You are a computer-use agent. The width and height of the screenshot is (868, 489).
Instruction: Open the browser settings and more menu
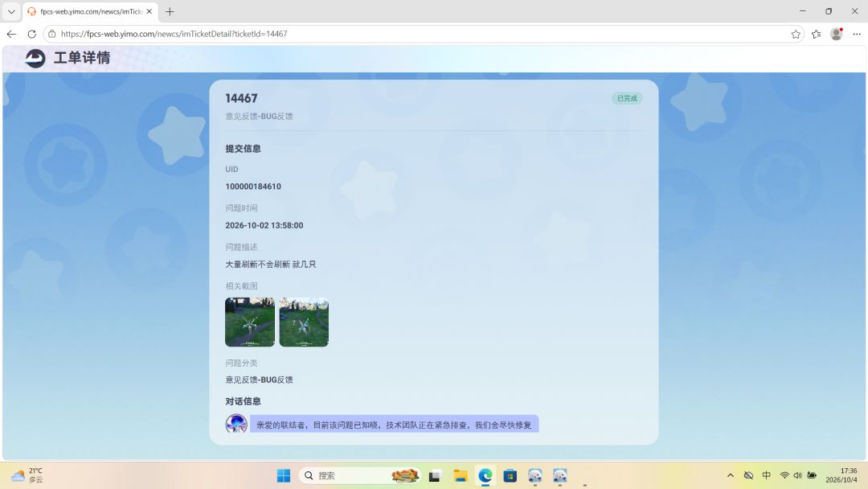pyautogui.click(x=857, y=34)
